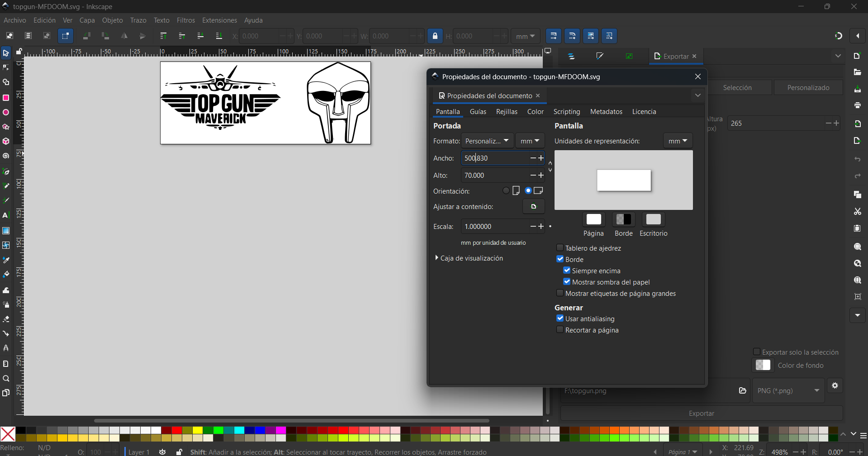
Task: Rotate selection 90 degrees counter-clockwise
Action: tap(87, 36)
